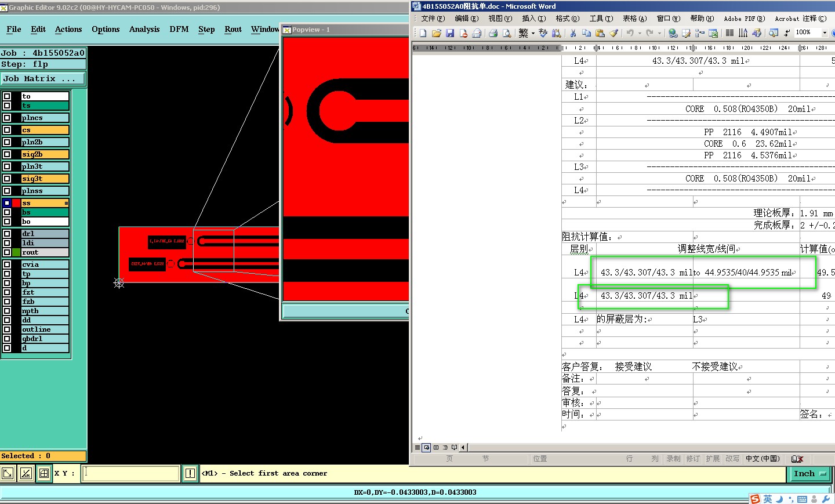Image resolution: width=835 pixels, height=504 pixels.
Task: Undo the last action in Word
Action: coord(630,33)
